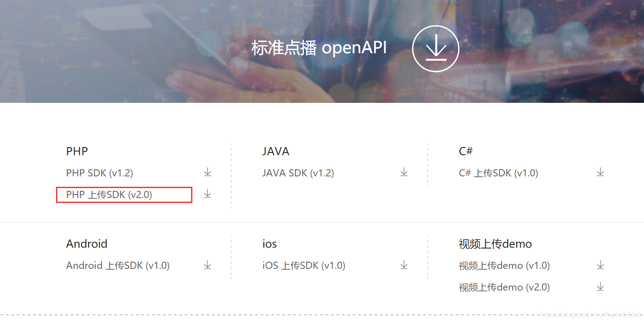Screen dimensions: 644x323
Task: Select the Android 上传SDK (v1.0) entry
Action: tap(118, 266)
